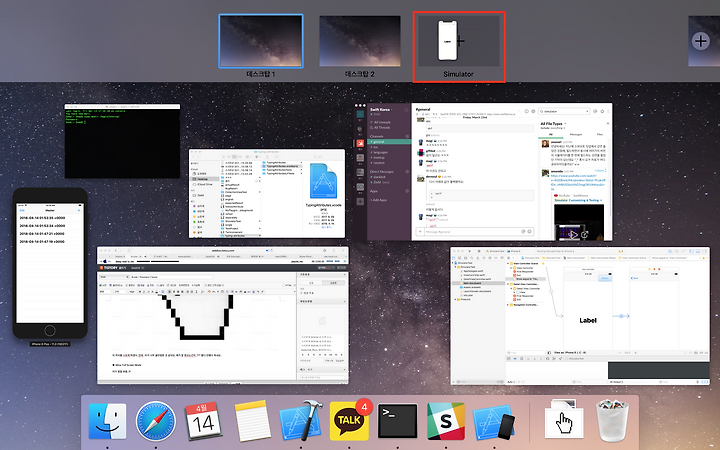Close the Slack search results panel
This screenshot has height=450, width=720.
click(x=608, y=124)
